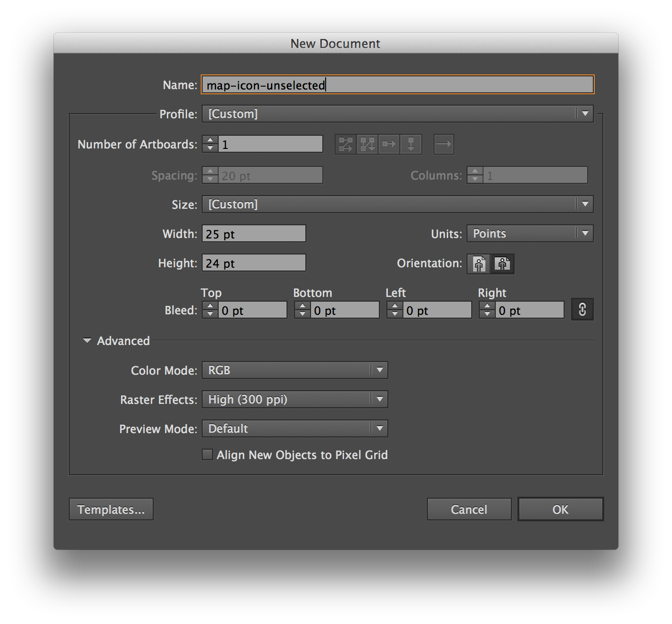The width and height of the screenshot is (672, 624).
Task: Click inside the document Name field
Action: (x=397, y=85)
